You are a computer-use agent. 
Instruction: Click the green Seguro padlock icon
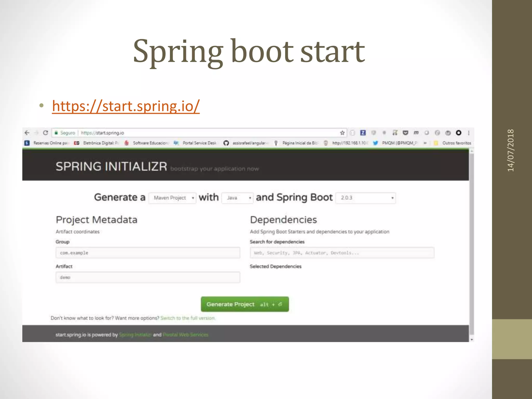[x=56, y=133]
